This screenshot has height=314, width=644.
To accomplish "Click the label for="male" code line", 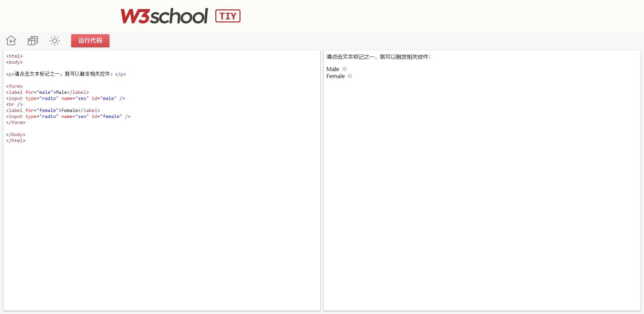I will point(47,92).
